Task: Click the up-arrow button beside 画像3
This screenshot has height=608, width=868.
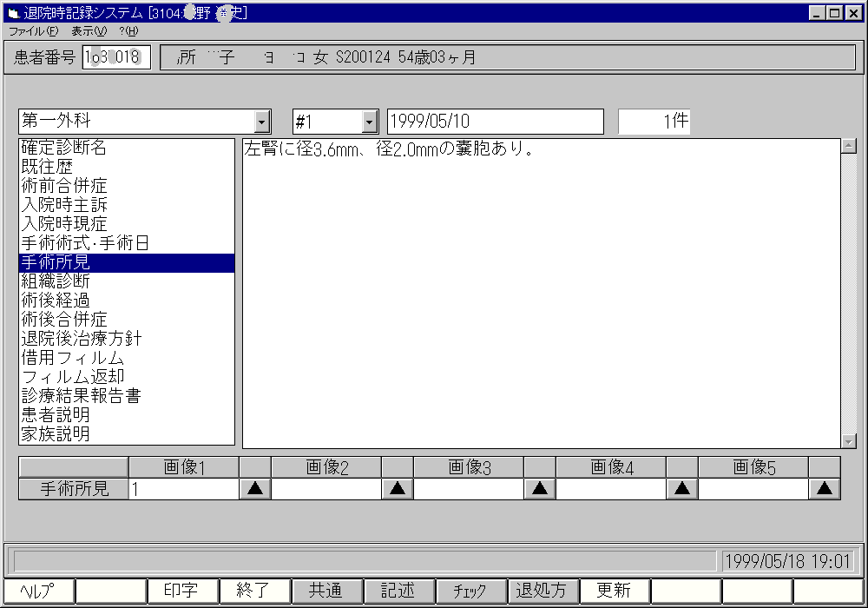Action: [x=540, y=489]
